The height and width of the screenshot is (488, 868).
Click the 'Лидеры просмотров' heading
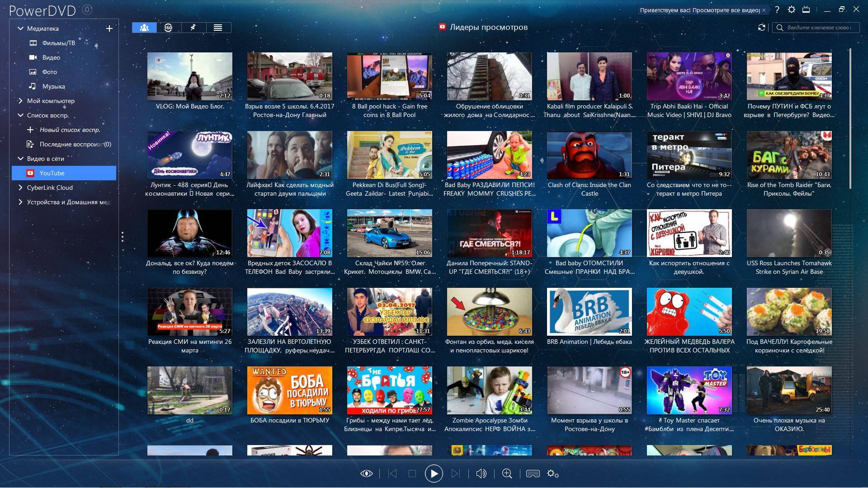[x=489, y=27]
